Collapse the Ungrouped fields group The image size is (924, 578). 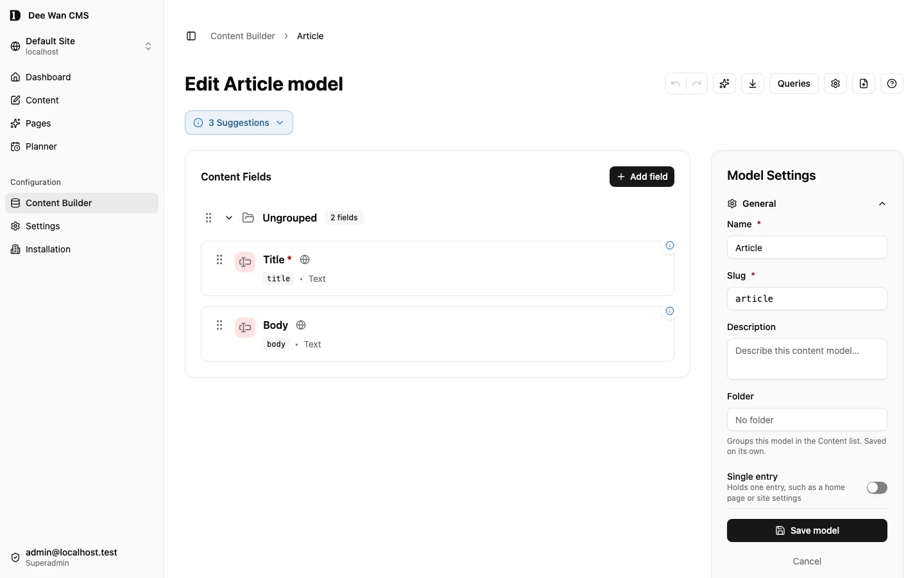point(229,218)
